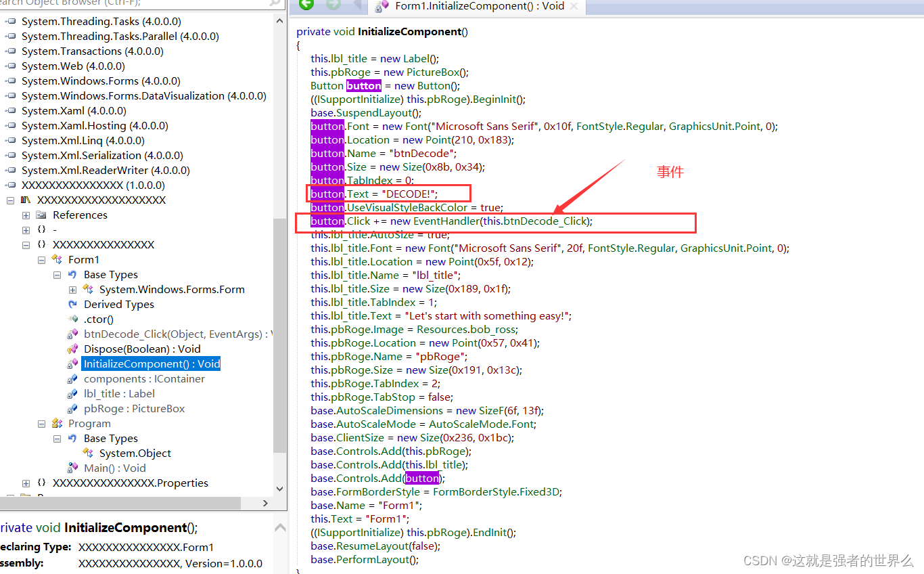Close the Form1.InitializeComponent() tab
Image resolution: width=924 pixels, height=574 pixels.
click(x=575, y=6)
